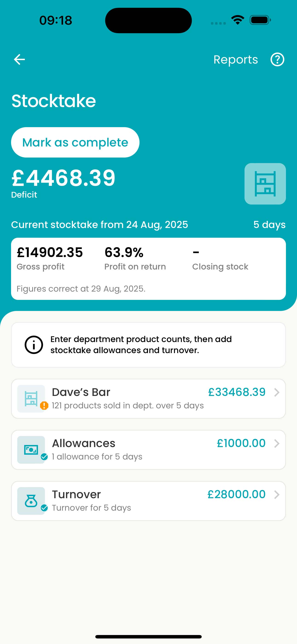Tap the Allowances green checkmark badge
This screenshot has height=644, width=297.
click(x=44, y=457)
